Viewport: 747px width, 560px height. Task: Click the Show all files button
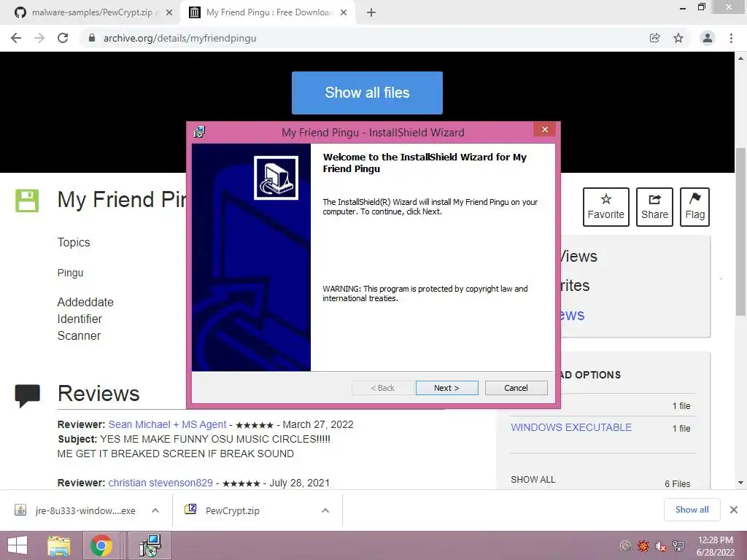coord(367,93)
